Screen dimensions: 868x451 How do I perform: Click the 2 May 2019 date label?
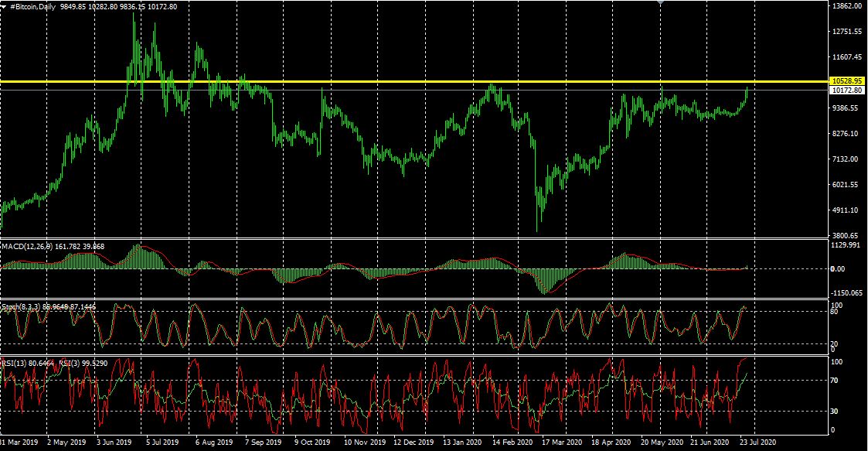pos(66,442)
